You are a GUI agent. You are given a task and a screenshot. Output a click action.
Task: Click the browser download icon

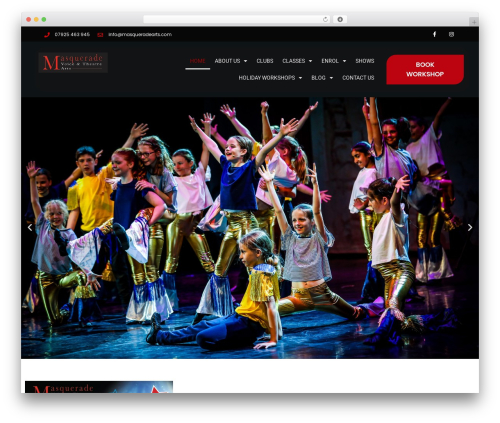click(340, 19)
